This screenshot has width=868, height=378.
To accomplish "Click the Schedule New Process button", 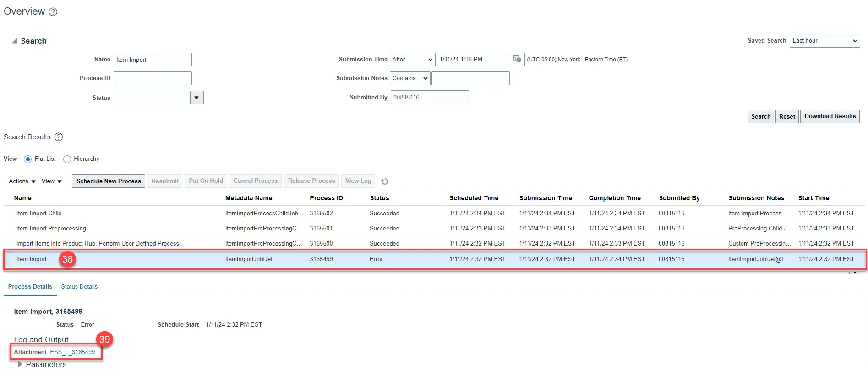I will pyautogui.click(x=109, y=181).
